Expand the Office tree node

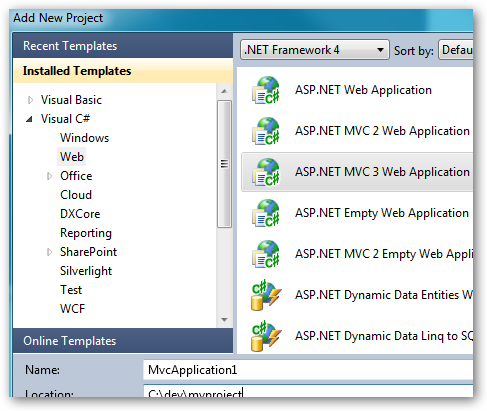(49, 176)
